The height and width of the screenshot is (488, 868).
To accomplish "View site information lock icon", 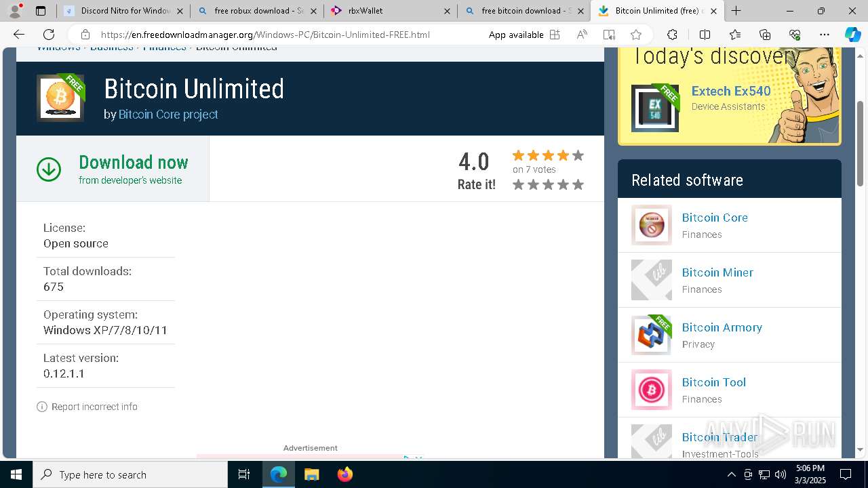I will (85, 35).
